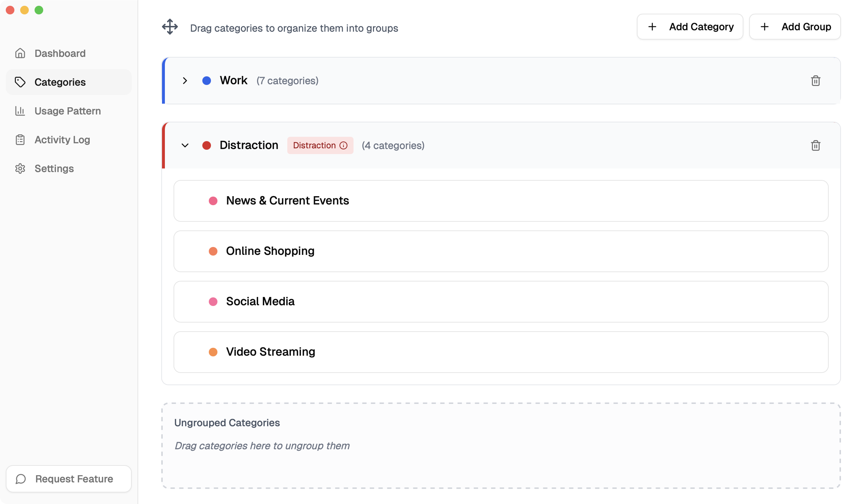The height and width of the screenshot is (504, 864).
Task: Click the Request Feature chat bubble icon
Action: click(21, 479)
